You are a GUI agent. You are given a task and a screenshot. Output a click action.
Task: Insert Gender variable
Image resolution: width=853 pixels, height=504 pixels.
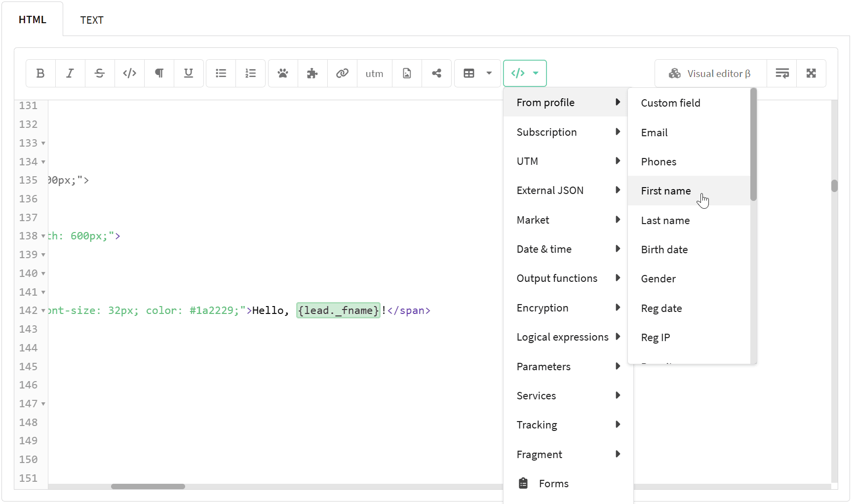click(689, 279)
